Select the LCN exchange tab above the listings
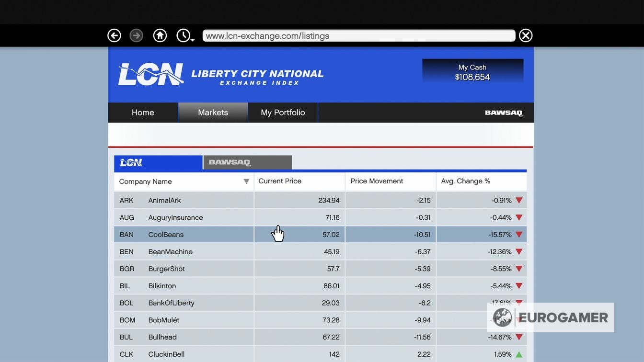This screenshot has height=362, width=644. tap(158, 162)
